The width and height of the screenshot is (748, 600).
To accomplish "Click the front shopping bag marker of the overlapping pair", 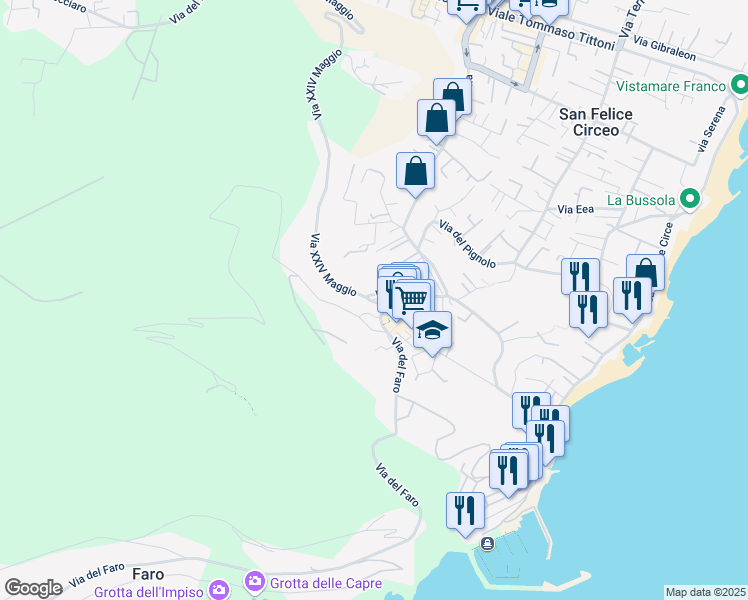I will coord(436,121).
